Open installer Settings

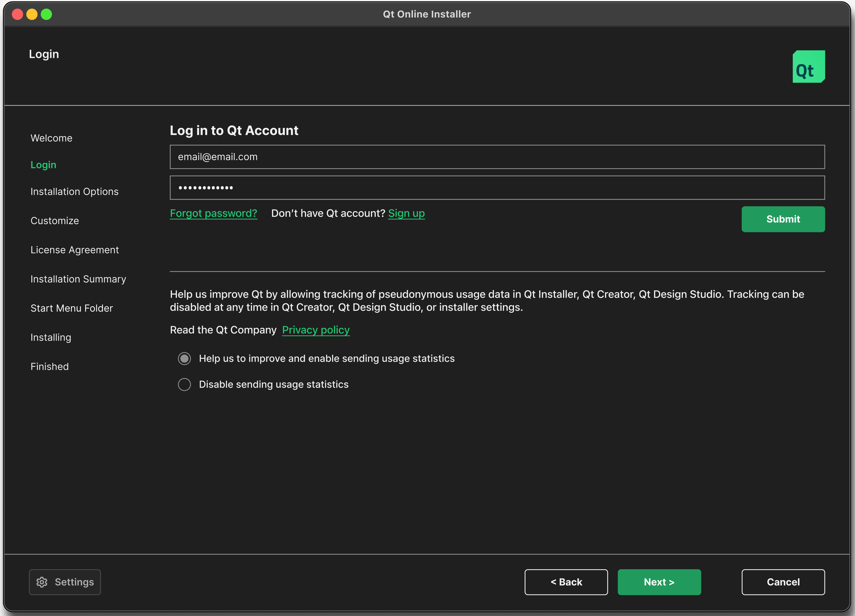[65, 582]
